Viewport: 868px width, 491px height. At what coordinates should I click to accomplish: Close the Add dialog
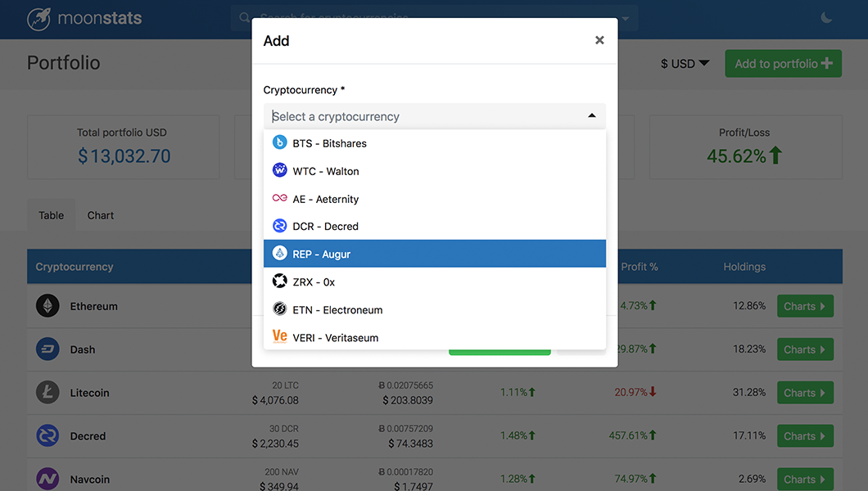(x=599, y=40)
